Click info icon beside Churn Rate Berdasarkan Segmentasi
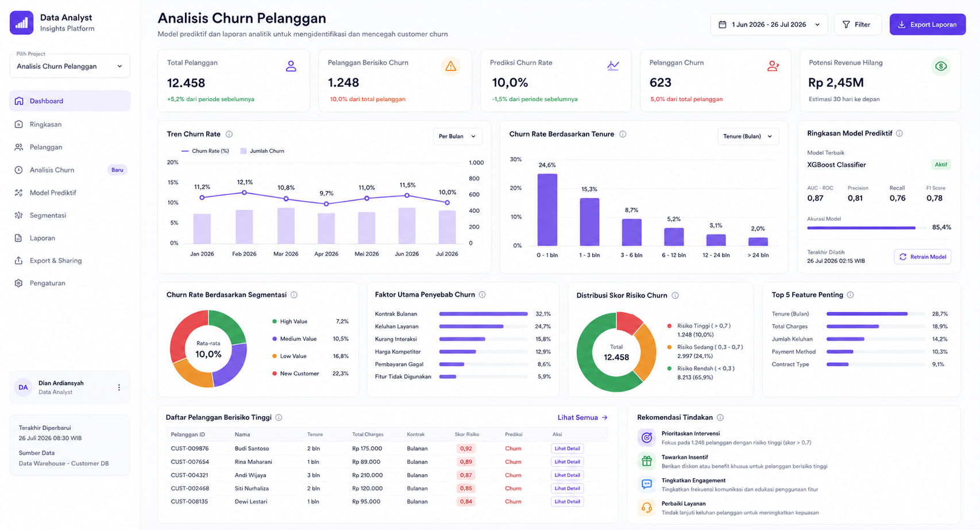Screen dimensions: 980x530 294,295
